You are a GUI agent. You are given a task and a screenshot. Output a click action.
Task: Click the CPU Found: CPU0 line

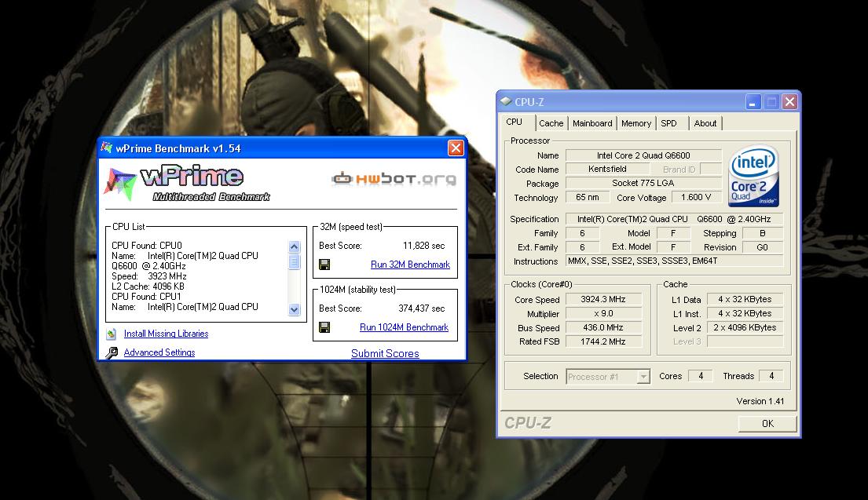[x=147, y=246]
